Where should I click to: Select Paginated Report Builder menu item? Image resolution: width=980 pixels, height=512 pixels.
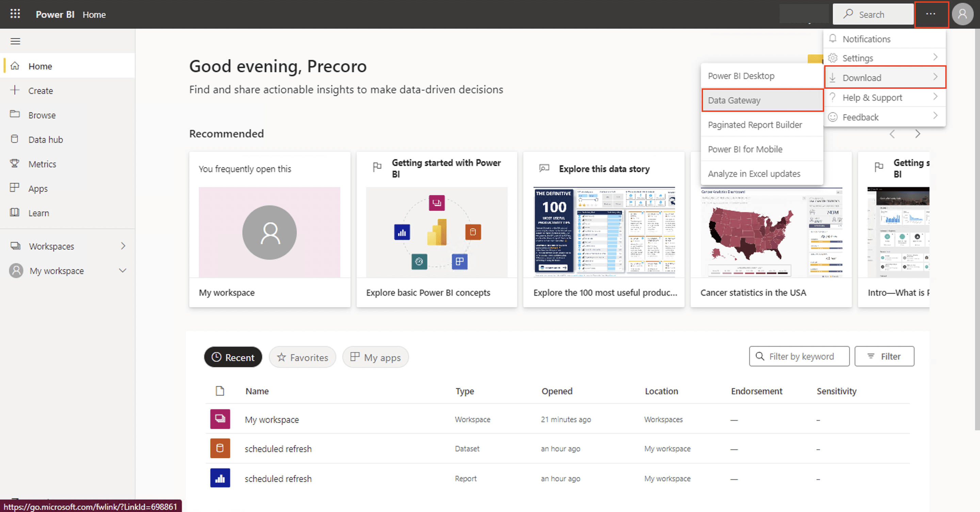(762, 125)
